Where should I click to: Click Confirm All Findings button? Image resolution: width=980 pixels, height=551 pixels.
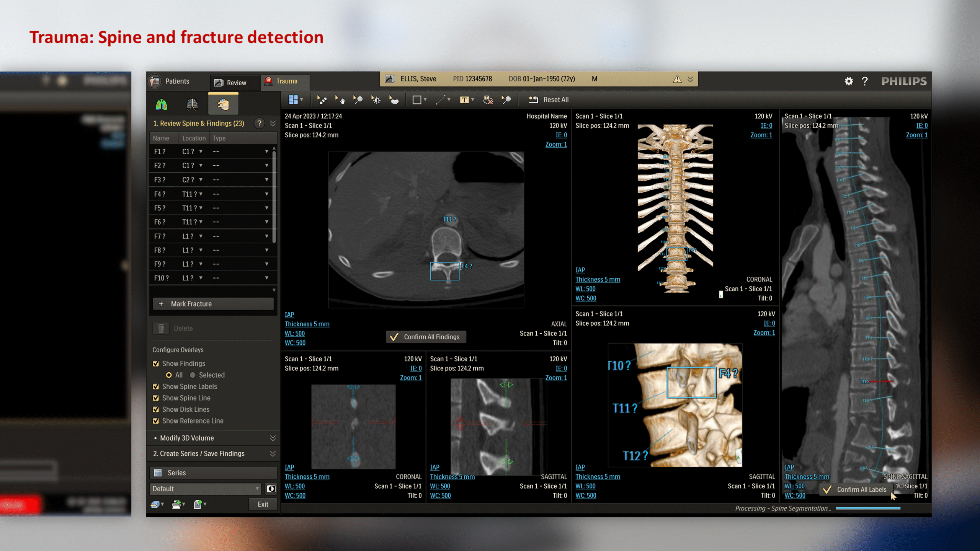pyautogui.click(x=426, y=337)
